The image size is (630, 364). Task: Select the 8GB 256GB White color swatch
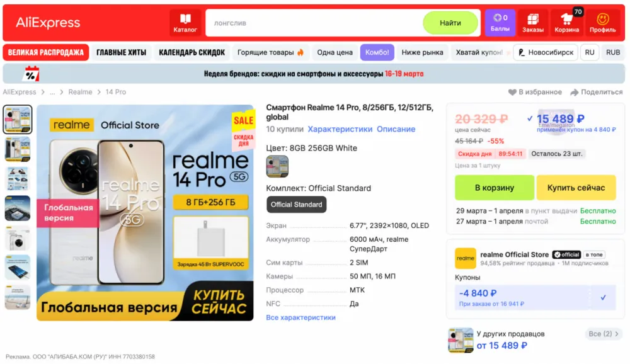[x=277, y=166]
